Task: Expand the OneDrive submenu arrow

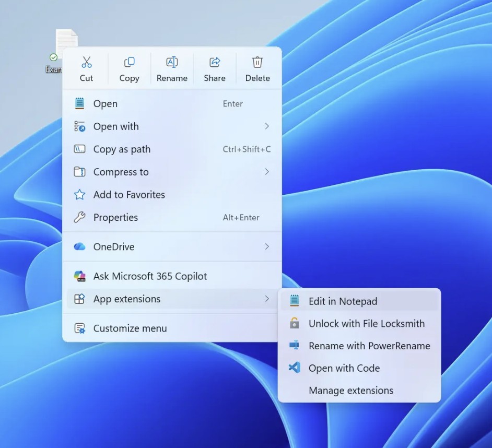Action: 267,246
